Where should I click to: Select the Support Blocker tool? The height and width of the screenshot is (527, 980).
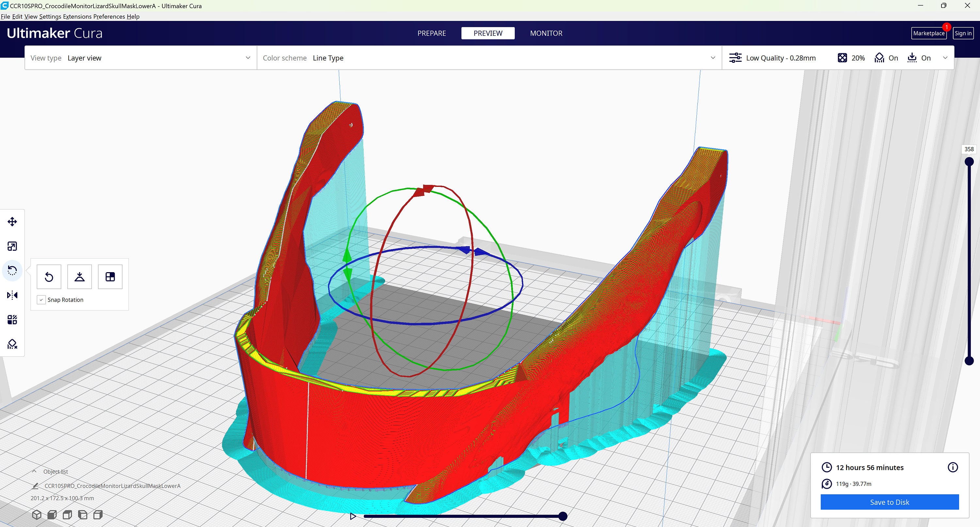[x=12, y=344]
